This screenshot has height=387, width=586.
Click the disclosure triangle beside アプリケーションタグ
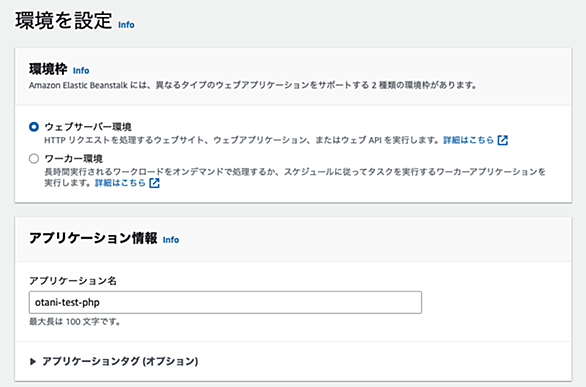33,361
